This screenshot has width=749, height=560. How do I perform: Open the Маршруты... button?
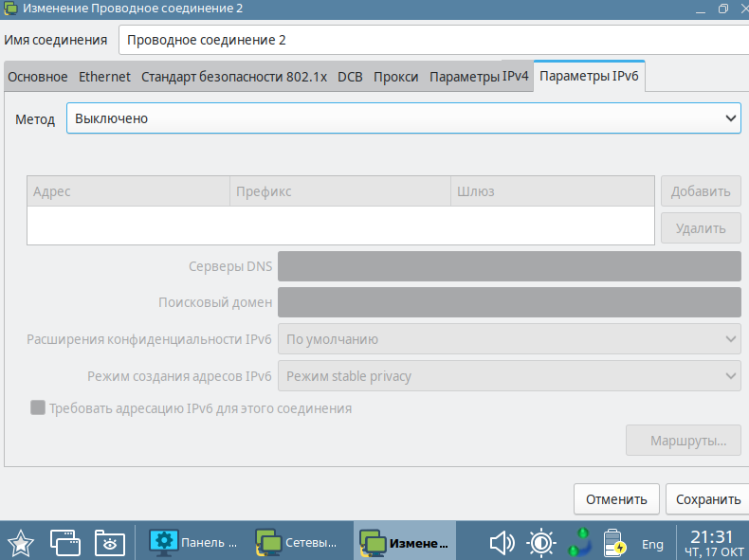click(x=684, y=441)
